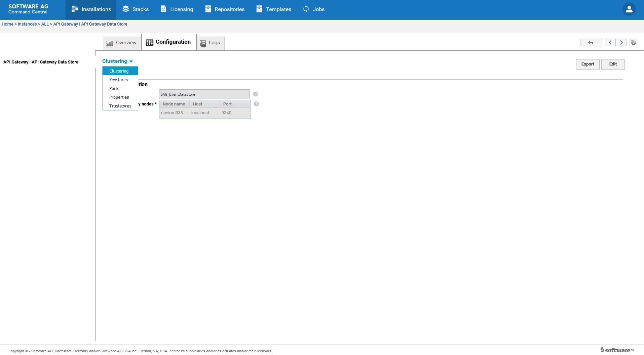Click the Jobs refresh-cycle icon
This screenshot has width=644, height=355.
306,9
